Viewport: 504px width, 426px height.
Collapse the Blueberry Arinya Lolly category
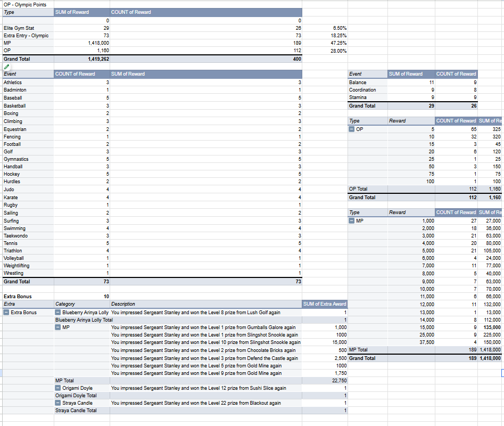(58, 313)
